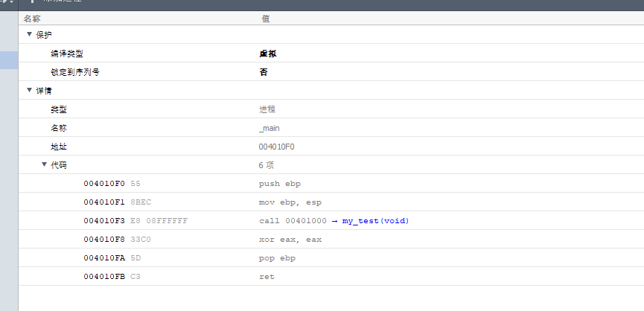This screenshot has height=311, width=644.
Task: Follow the my_test(void) call link
Action: 375,221
